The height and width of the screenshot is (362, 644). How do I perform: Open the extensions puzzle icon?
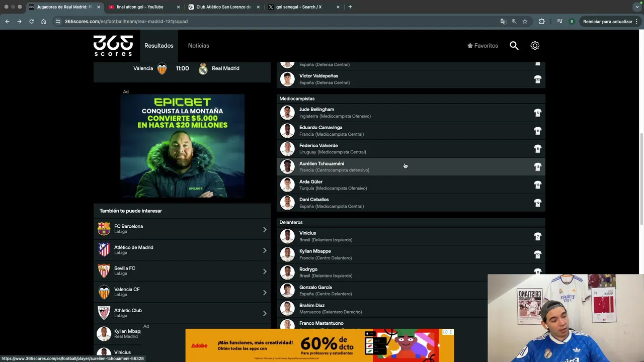542,22
